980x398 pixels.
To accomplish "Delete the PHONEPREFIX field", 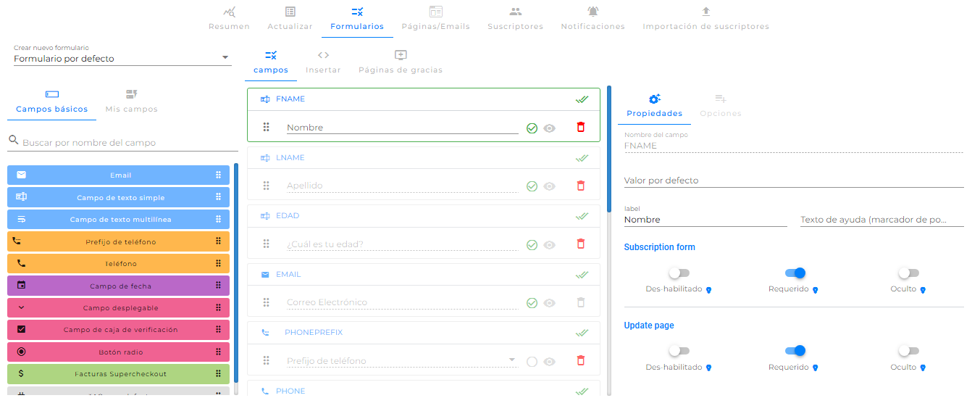I will point(580,360).
